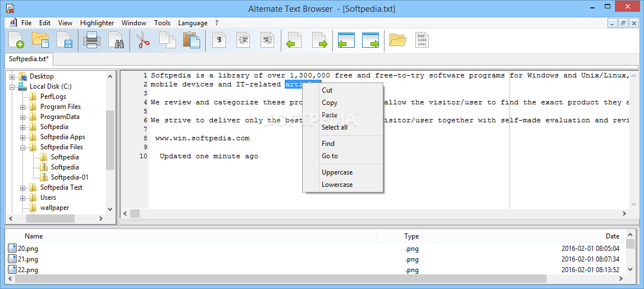Click the binary digits toolbar icon

[422, 40]
